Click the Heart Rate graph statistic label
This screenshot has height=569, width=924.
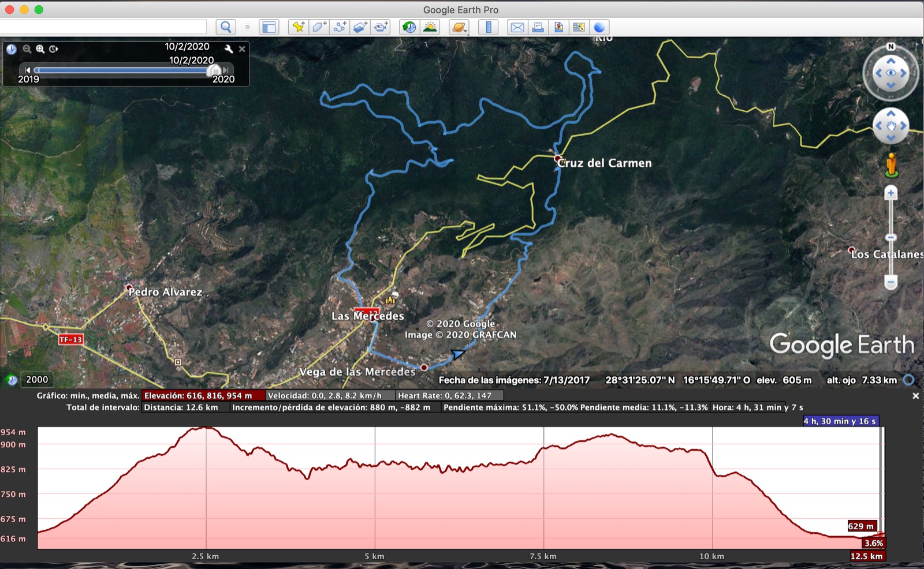(x=444, y=395)
